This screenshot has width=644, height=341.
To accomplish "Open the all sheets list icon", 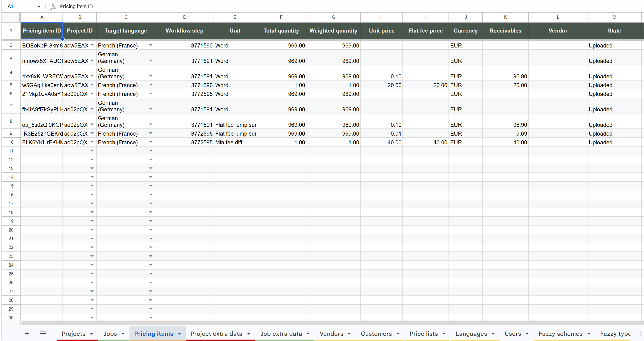I will tap(43, 333).
